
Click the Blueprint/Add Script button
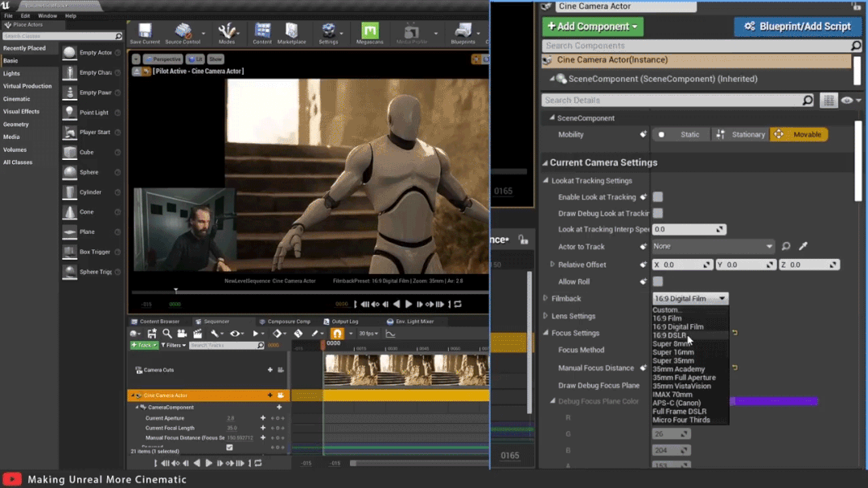coord(797,27)
